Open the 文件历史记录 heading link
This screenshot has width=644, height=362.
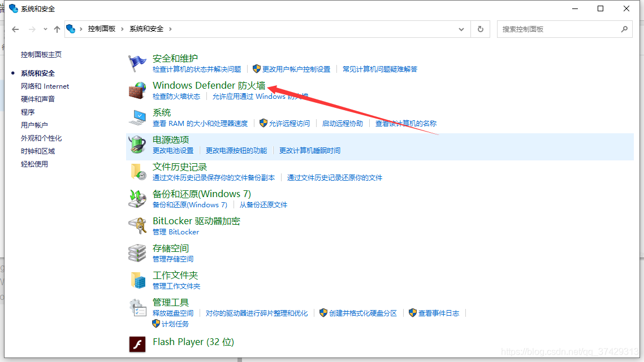pos(179,167)
